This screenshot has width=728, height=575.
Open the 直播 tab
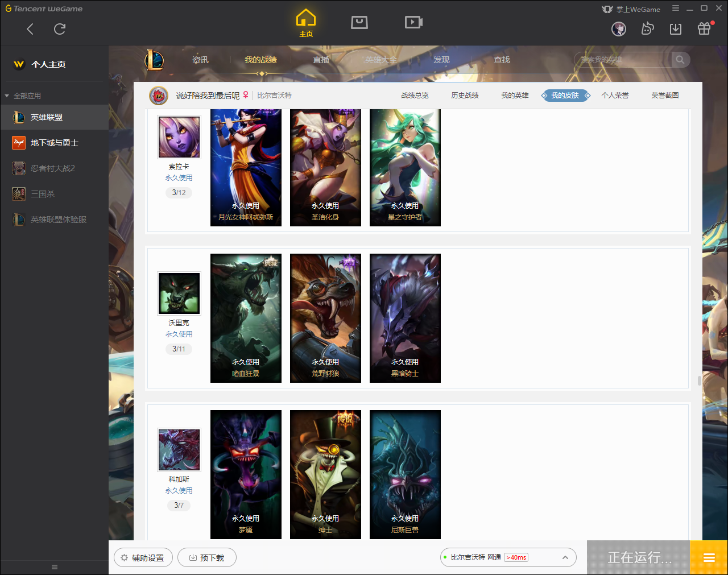point(321,60)
